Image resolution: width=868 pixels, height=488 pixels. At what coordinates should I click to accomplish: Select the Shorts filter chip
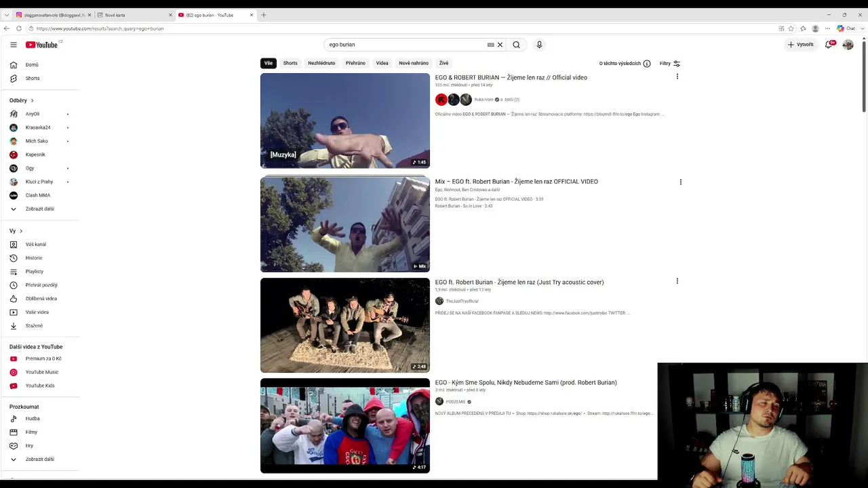tap(290, 63)
